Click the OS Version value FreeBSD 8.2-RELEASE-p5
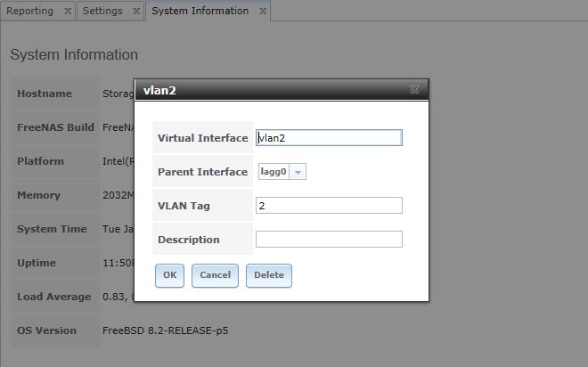The image size is (588, 367). coord(166,330)
